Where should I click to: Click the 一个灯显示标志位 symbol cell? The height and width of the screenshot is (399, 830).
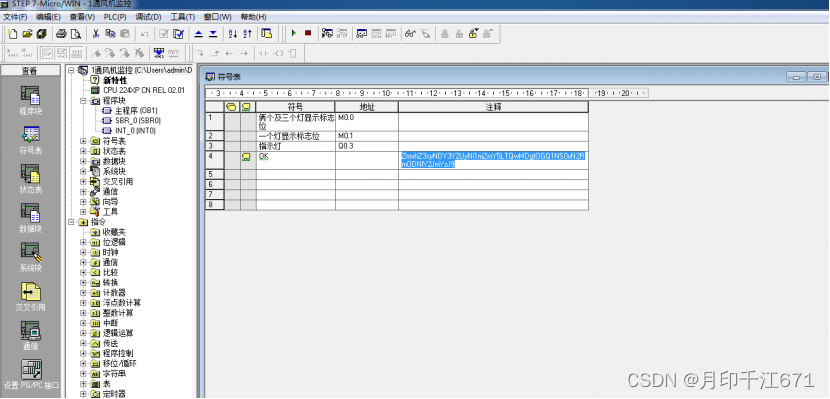point(295,137)
